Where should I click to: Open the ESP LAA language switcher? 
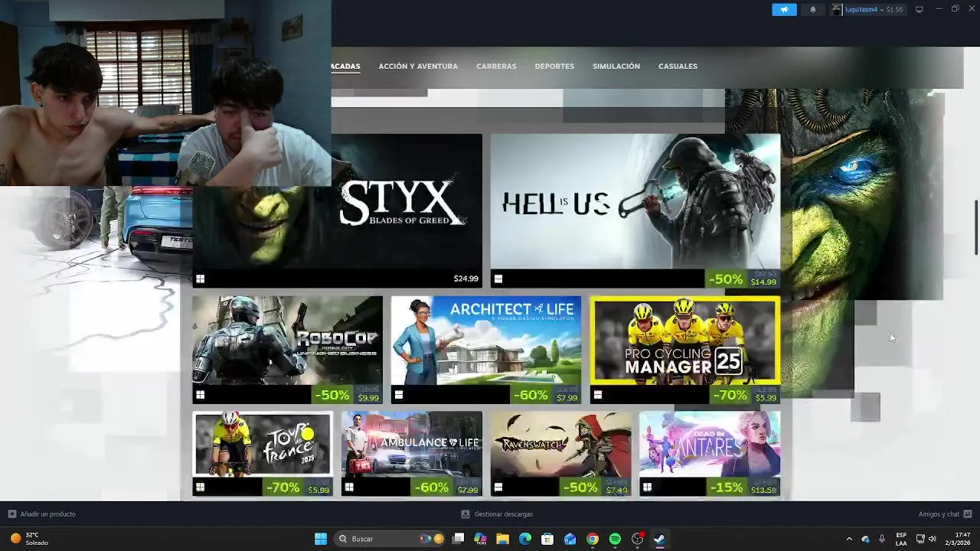pos(901,539)
